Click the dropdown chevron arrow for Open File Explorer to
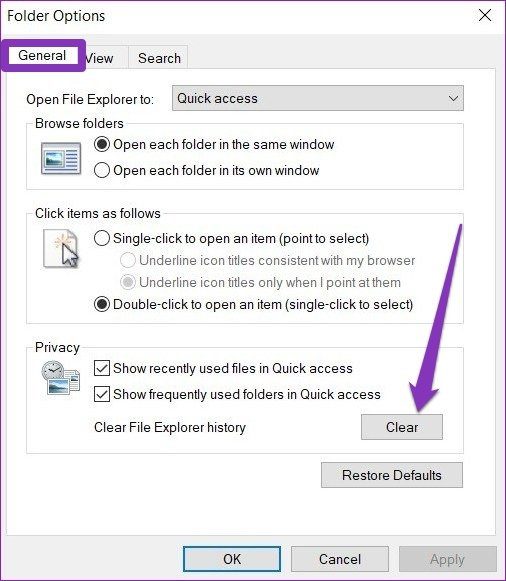Screen dimensions: 506x581 tap(453, 99)
